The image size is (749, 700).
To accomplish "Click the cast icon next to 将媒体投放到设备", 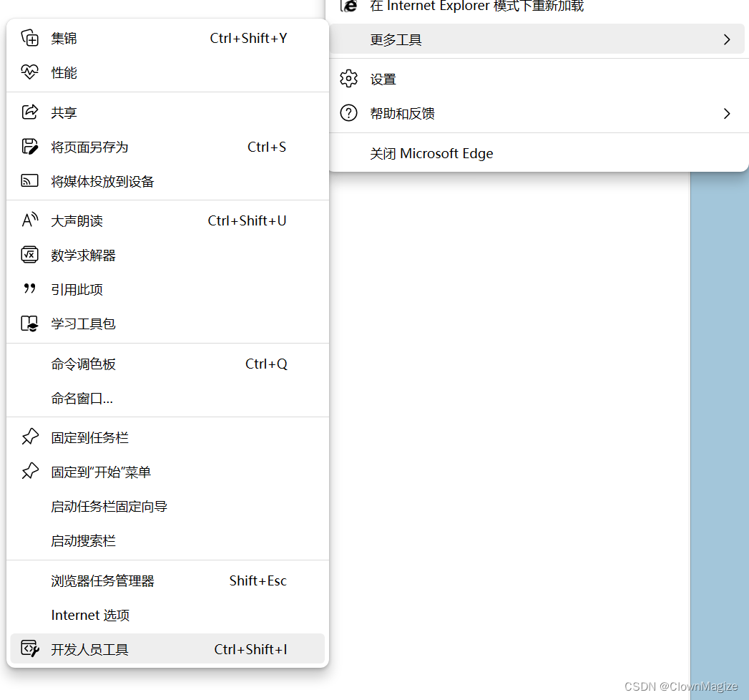I will tap(29, 180).
